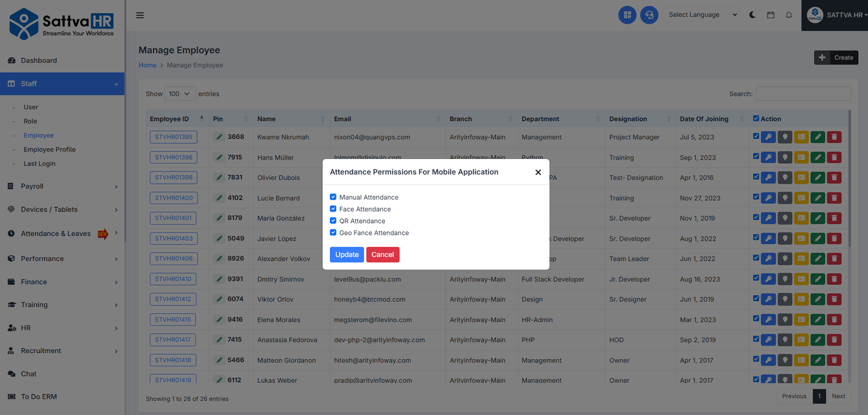
Task: Go to Next page of entries
Action: click(x=838, y=396)
